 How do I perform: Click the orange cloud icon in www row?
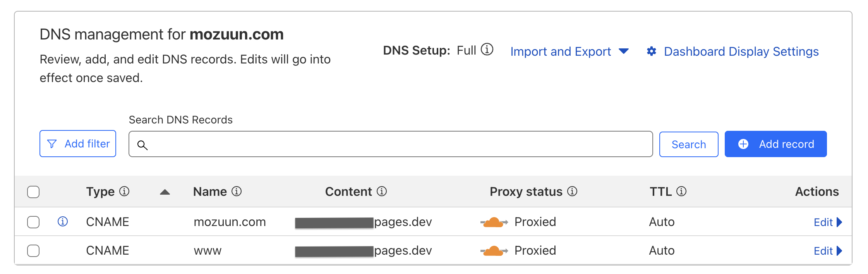pos(494,251)
